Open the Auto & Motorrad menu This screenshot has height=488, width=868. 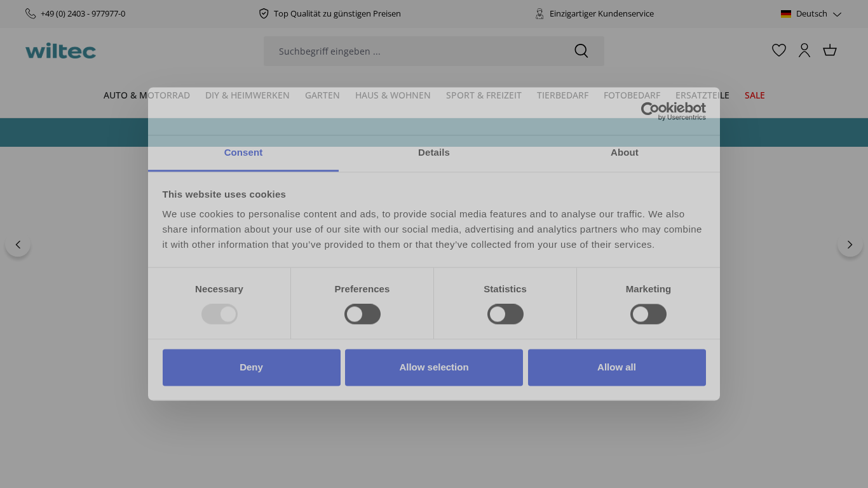147,95
